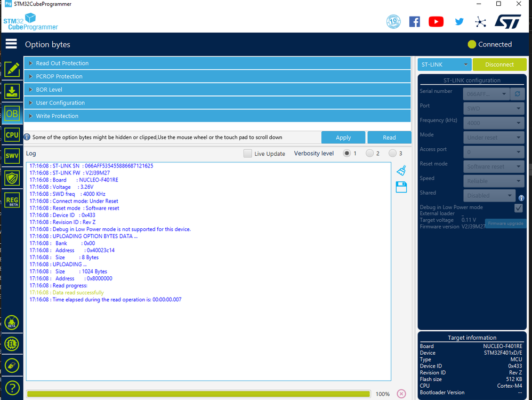The width and height of the screenshot is (532, 400).
Task: Toggle Debug in Low Power mode checkbox
Action: tap(519, 208)
